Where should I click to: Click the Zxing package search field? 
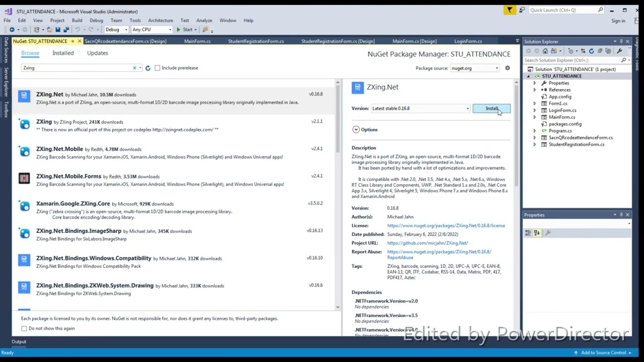point(76,68)
